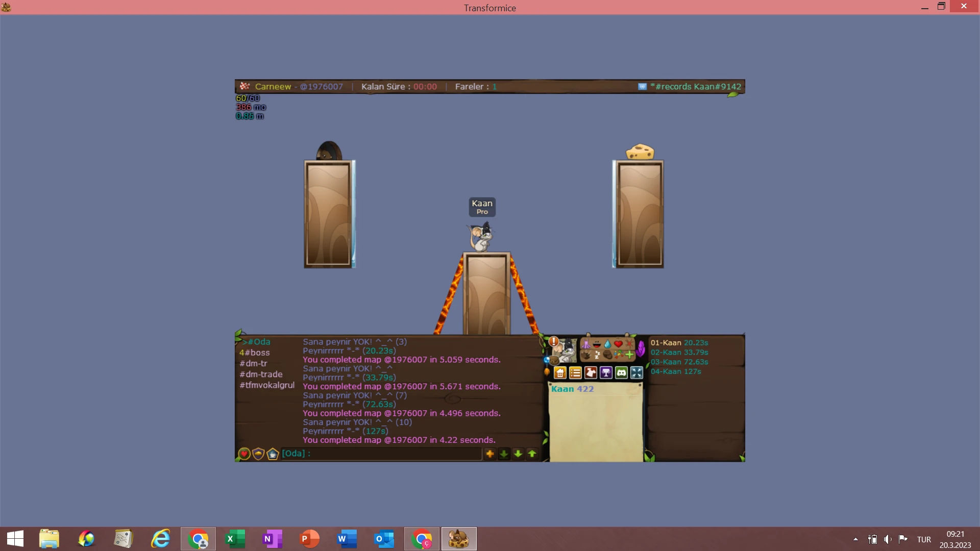Click record entry 01-Kaan 20.23s

click(x=679, y=343)
